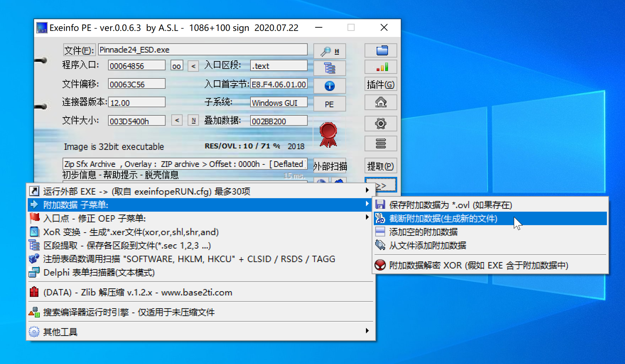Screen dimensions: 625x364
Task: Expand the 附加数据 子菜单 arrow
Action: (367, 204)
